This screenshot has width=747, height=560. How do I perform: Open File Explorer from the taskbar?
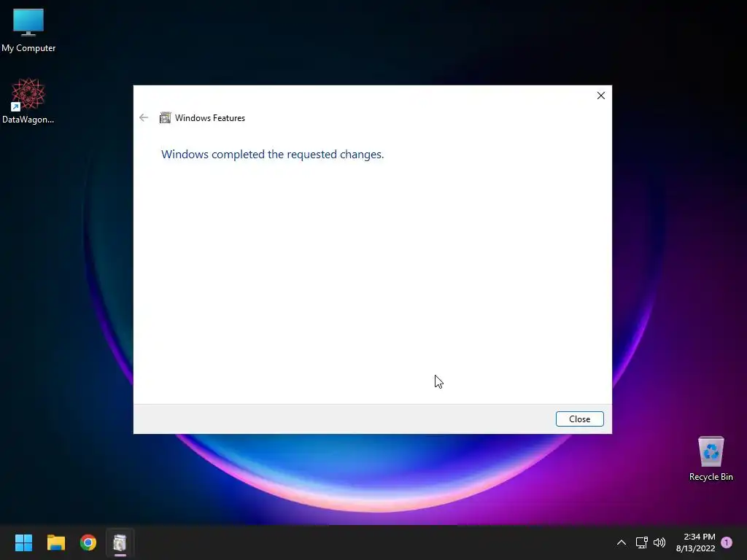pyautogui.click(x=55, y=542)
